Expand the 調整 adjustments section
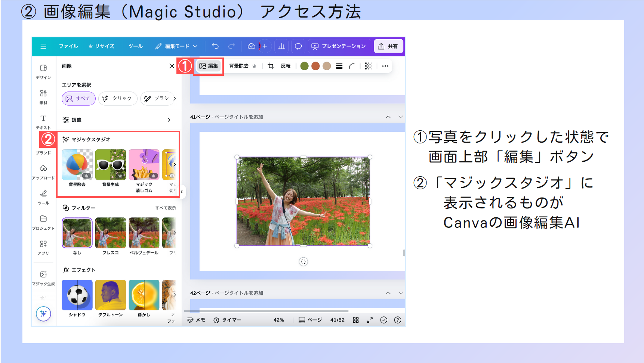This screenshot has height=363, width=644. click(117, 120)
